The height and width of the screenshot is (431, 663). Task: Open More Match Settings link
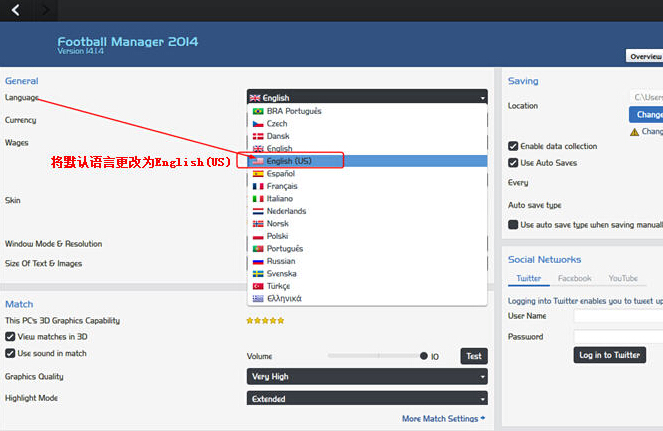pos(440,418)
